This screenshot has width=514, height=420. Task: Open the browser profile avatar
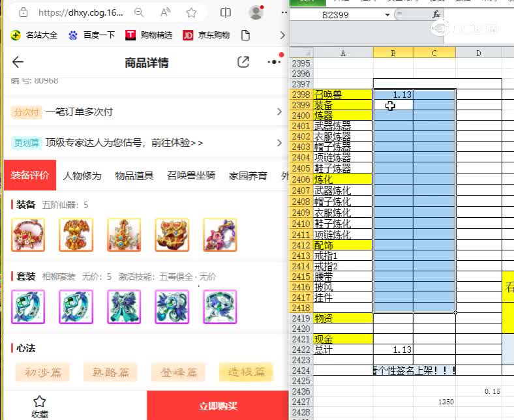click(x=256, y=12)
